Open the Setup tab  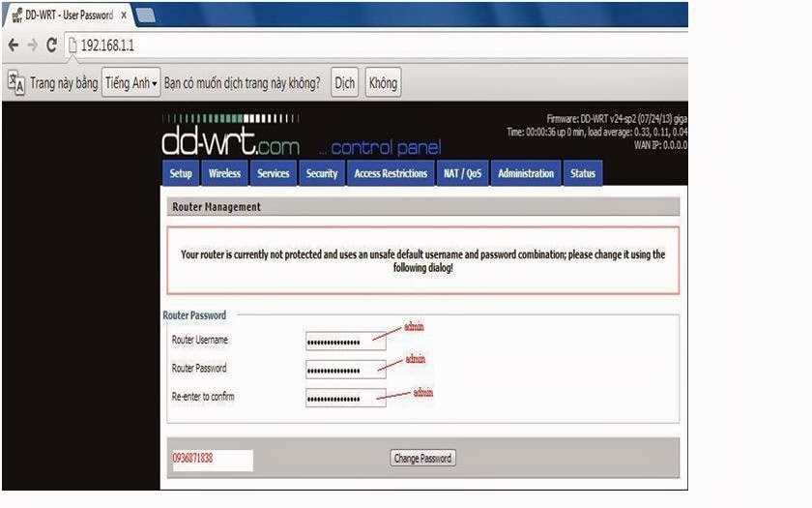pyautogui.click(x=181, y=173)
